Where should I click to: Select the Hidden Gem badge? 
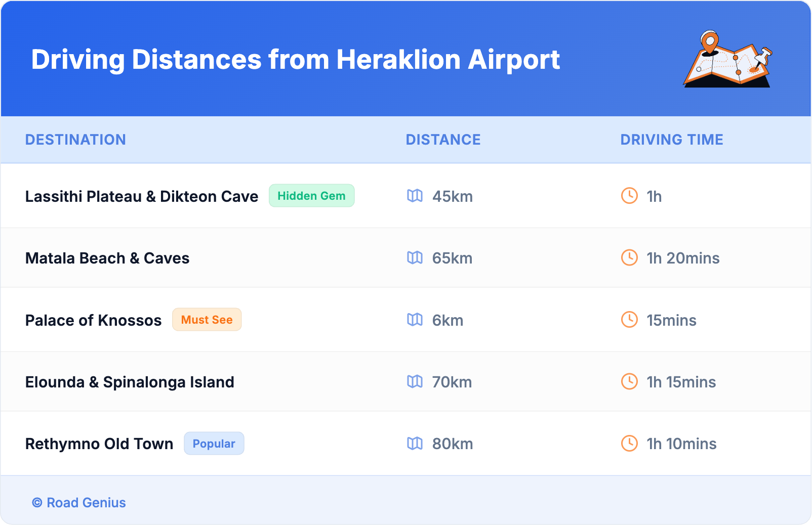[x=311, y=196]
